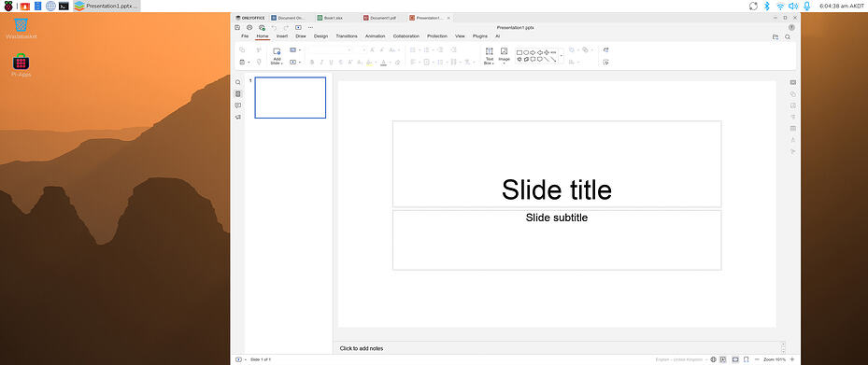
Task: Toggle the slides panel icon in left sidebar
Action: coord(238,94)
